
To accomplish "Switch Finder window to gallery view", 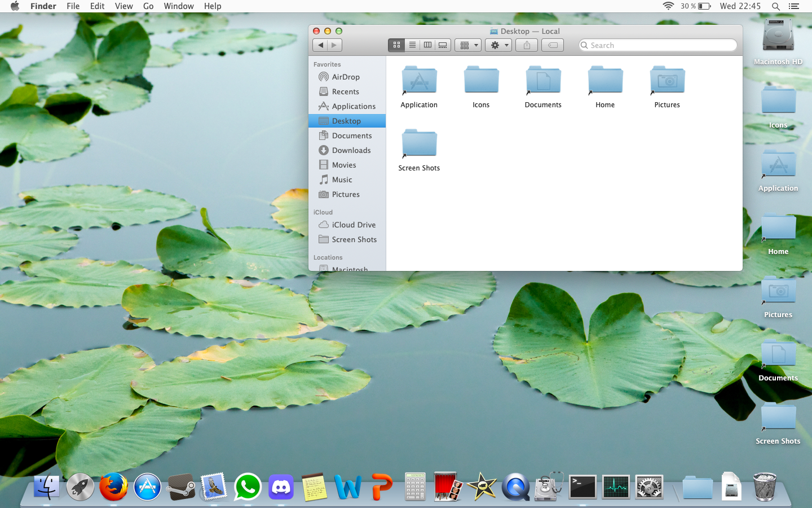I will click(x=443, y=45).
